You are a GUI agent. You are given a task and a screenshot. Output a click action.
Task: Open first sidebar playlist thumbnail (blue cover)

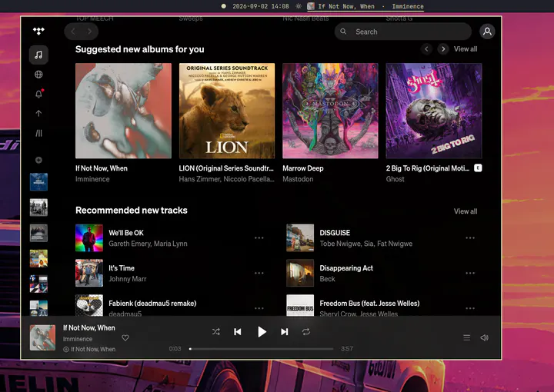click(38, 181)
